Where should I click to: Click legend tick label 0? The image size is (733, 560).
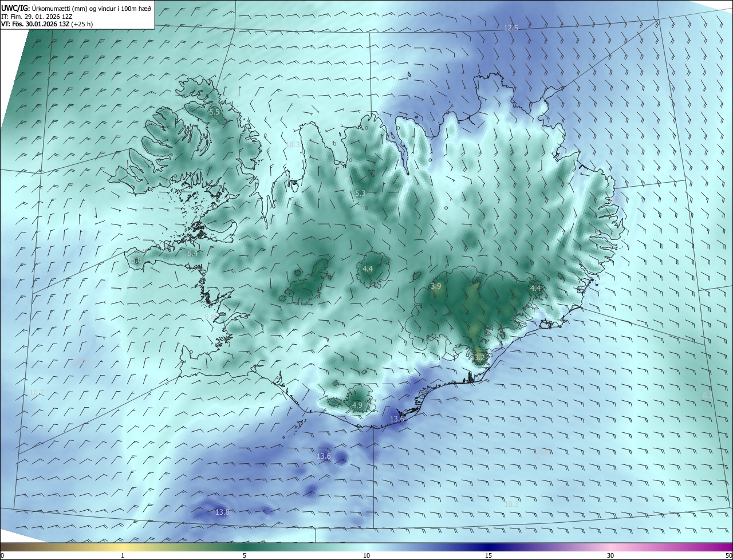[x=2, y=555]
